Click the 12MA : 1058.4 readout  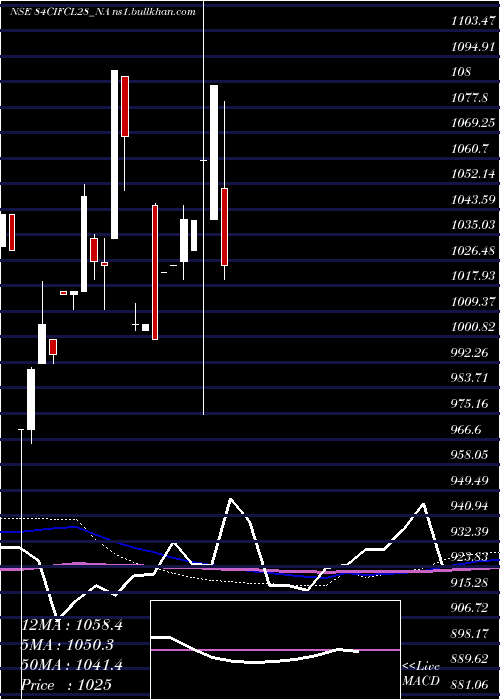[x=72, y=625]
